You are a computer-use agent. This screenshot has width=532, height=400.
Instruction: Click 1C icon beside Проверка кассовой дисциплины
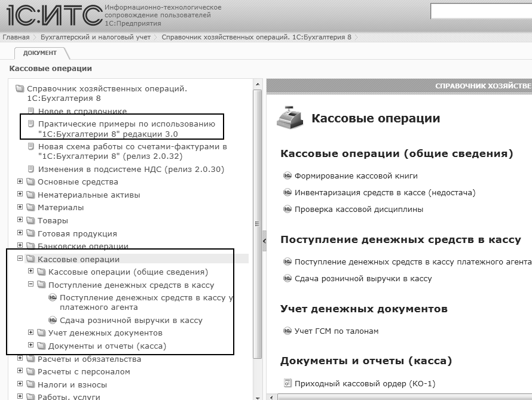tap(288, 209)
